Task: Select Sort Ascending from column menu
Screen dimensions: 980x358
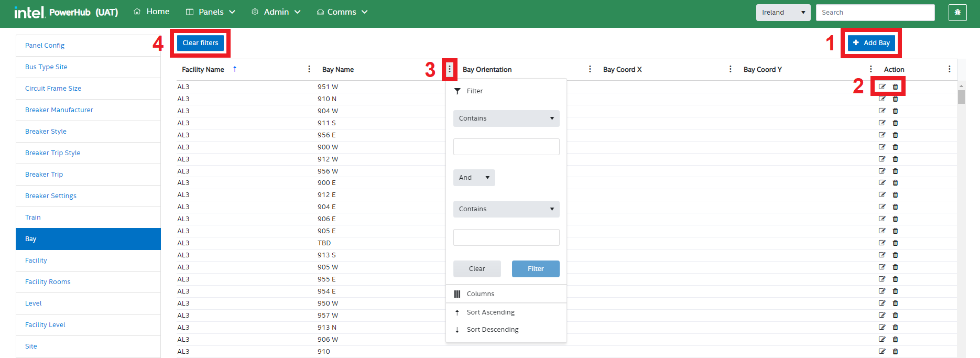Action: coord(491,312)
